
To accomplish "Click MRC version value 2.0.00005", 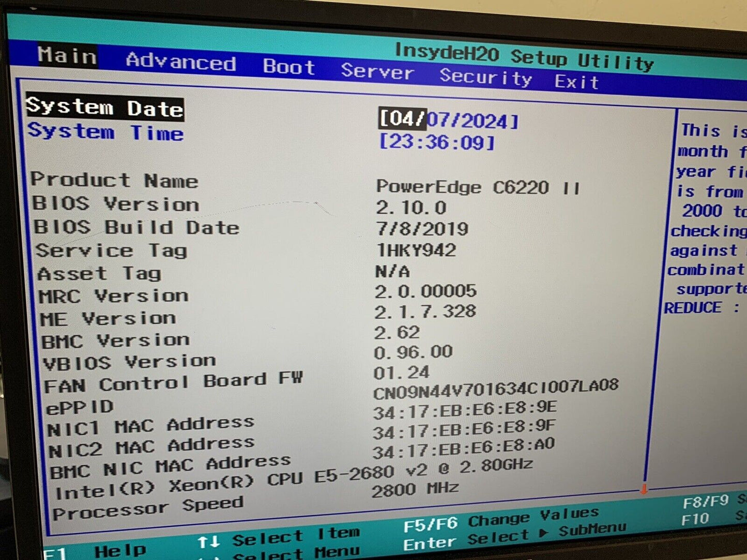I will coord(425,291).
